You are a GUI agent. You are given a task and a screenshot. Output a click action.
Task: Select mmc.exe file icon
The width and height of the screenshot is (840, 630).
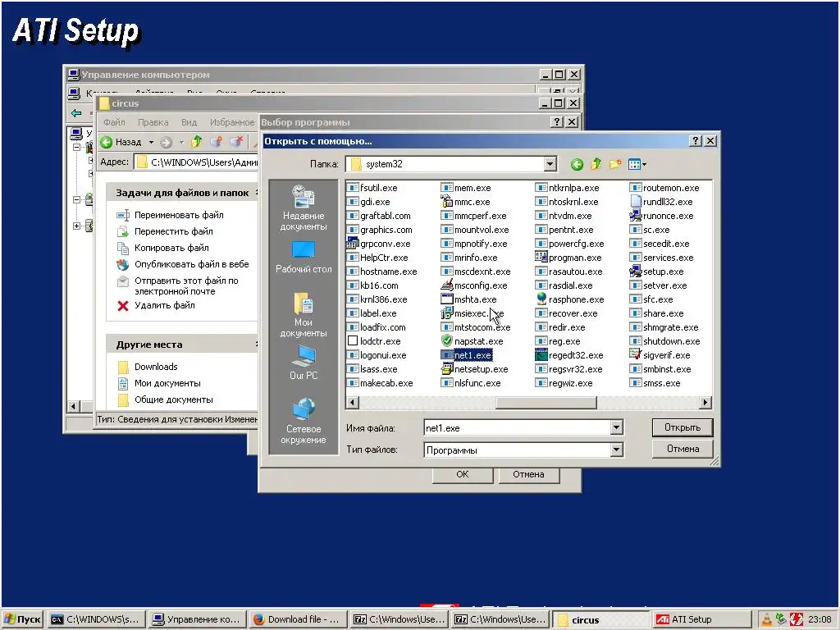[447, 202]
